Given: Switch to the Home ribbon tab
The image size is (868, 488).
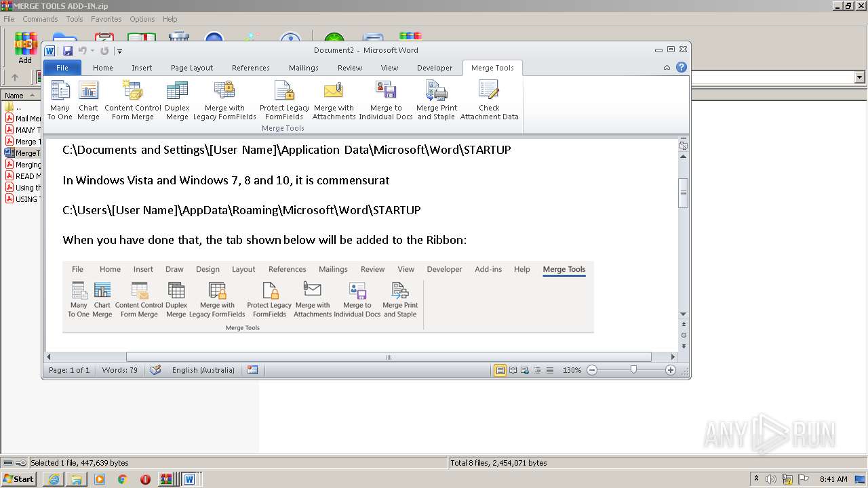Looking at the screenshot, I should pyautogui.click(x=103, y=68).
